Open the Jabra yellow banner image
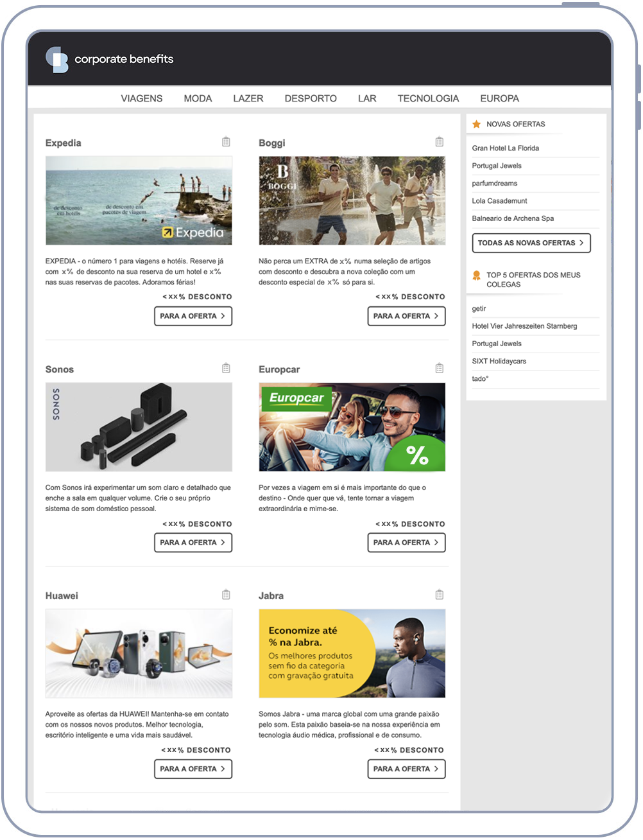Viewport: 643px width, 840px height. [352, 653]
